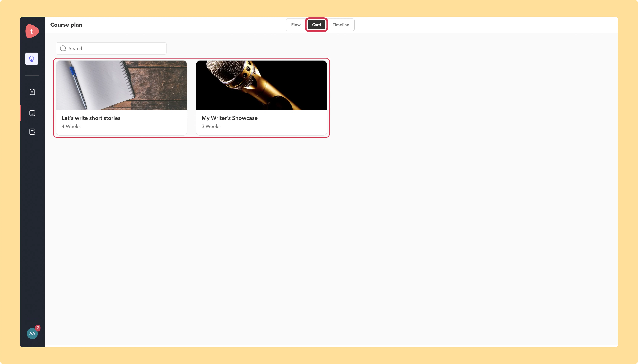Click the "Course plan" page heading
Image resolution: width=638 pixels, height=364 pixels.
pyautogui.click(x=66, y=25)
